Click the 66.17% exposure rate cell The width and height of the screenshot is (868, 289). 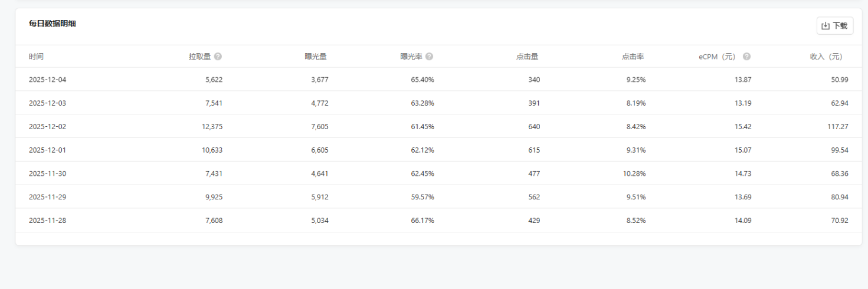[x=422, y=221]
